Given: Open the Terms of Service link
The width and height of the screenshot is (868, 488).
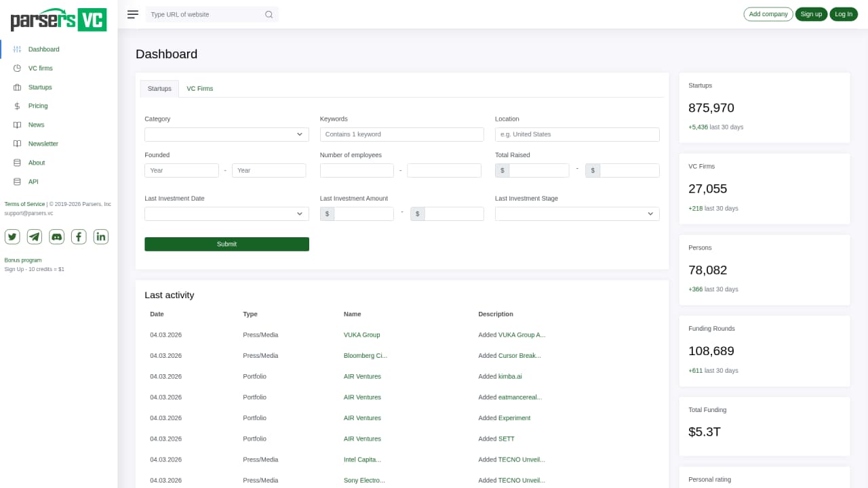Looking at the screenshot, I should 24,204.
